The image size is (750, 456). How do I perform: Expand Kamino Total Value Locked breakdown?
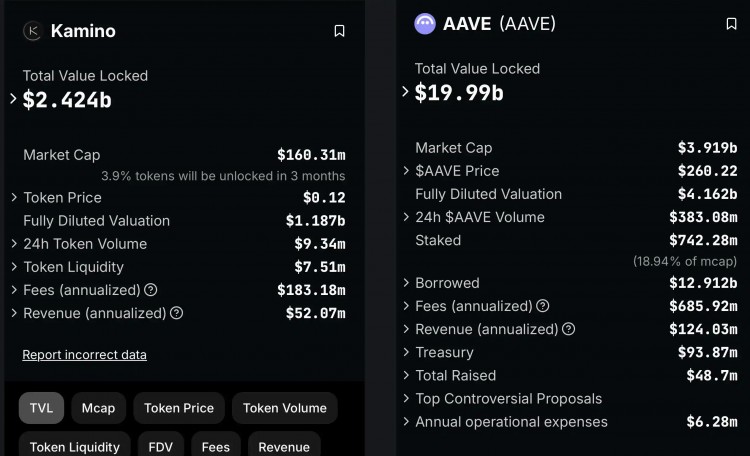13,99
